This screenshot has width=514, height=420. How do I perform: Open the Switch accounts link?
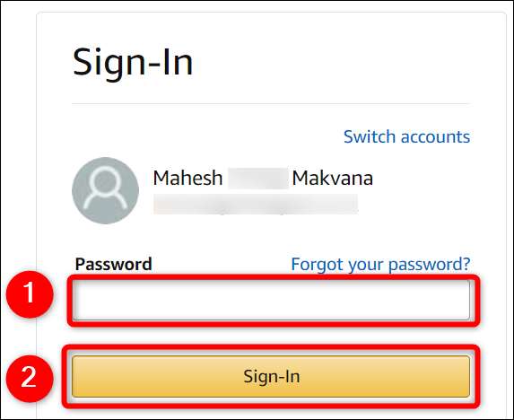(x=406, y=136)
